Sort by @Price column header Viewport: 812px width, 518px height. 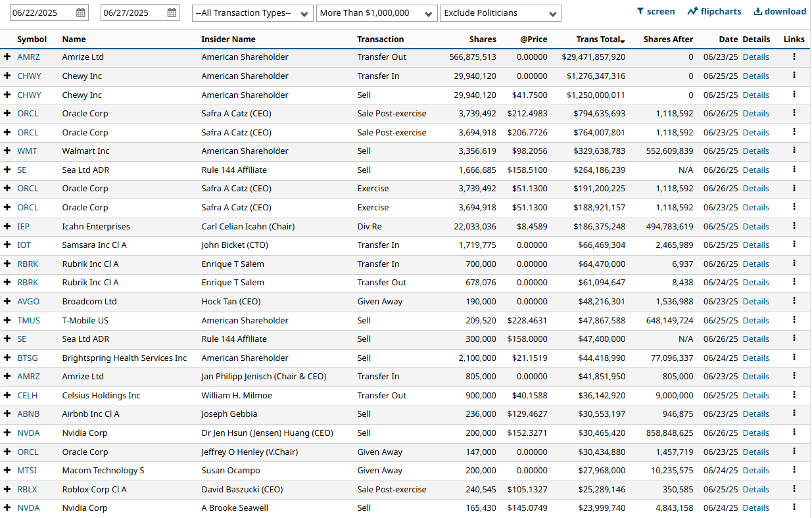pos(533,39)
